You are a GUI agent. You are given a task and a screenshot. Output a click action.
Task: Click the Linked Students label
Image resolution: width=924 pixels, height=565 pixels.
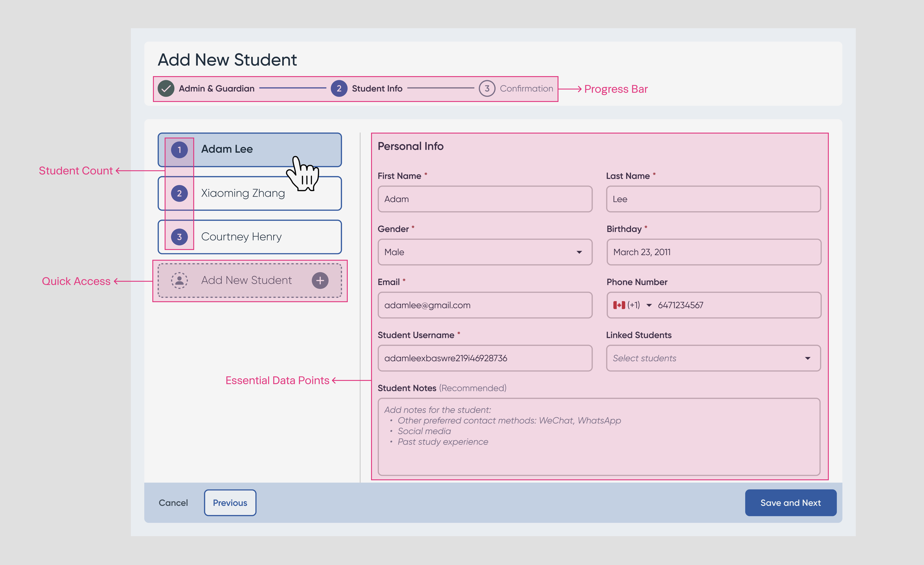tap(639, 335)
